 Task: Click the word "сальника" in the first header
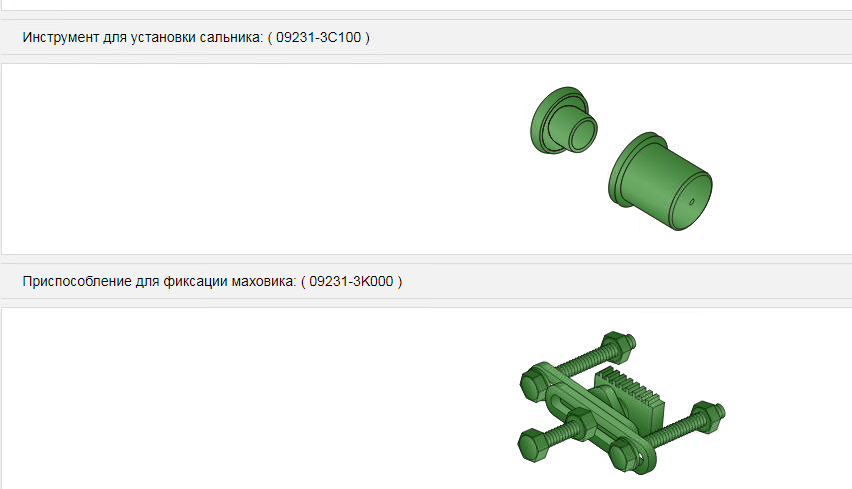(231, 37)
